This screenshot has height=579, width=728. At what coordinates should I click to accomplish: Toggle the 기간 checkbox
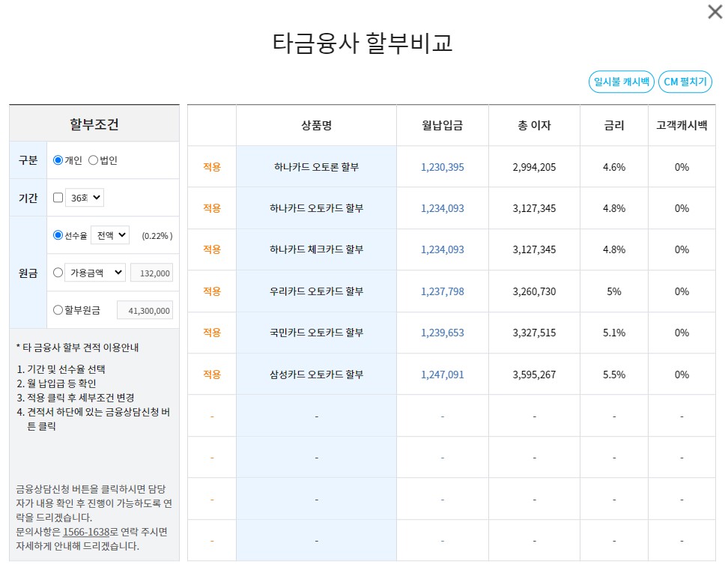coord(58,198)
